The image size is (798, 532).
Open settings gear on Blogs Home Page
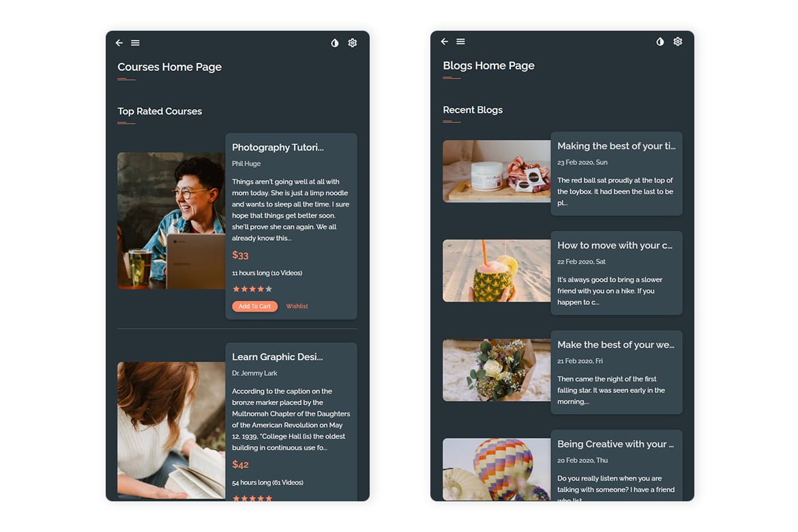(x=678, y=41)
